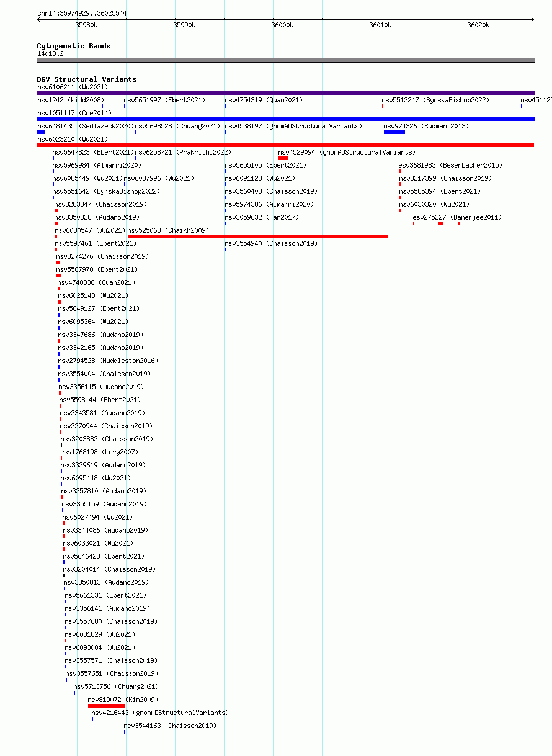Screen dimensions: 552x756
Task: Open variant esv3681983 (Besenbacher2015)
Action: click(450, 165)
